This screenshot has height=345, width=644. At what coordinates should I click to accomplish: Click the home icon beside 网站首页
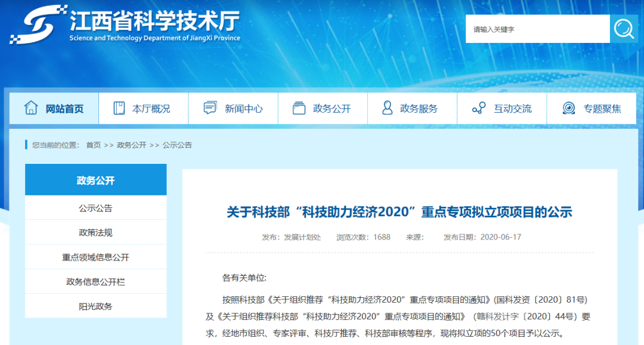click(x=30, y=108)
